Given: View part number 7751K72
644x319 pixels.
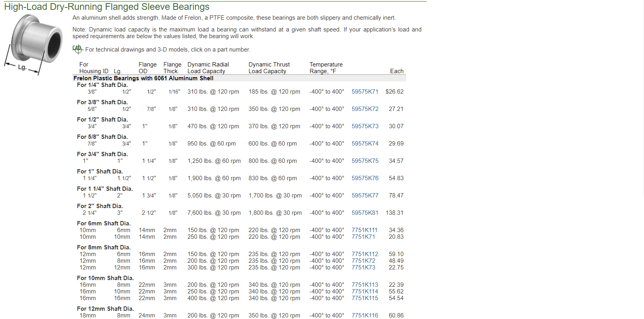Looking at the screenshot, I should tap(363, 261).
